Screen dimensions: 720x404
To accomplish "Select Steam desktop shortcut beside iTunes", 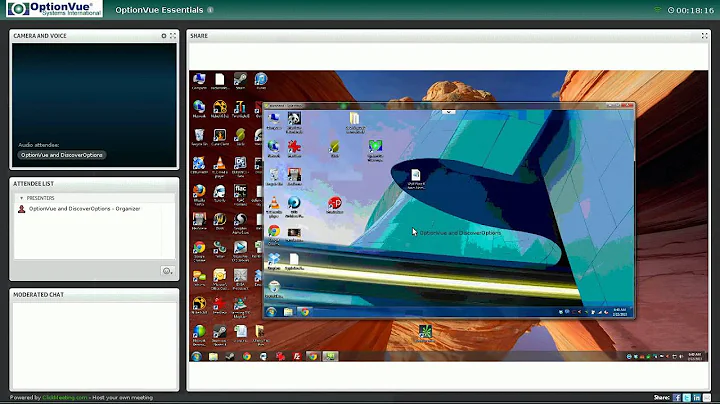I will coord(240,81).
